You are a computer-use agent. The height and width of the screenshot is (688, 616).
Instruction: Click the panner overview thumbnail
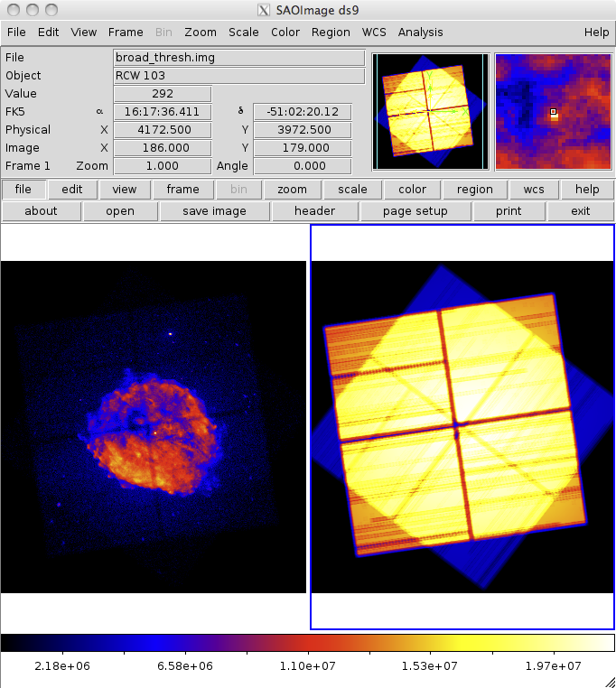pos(430,111)
